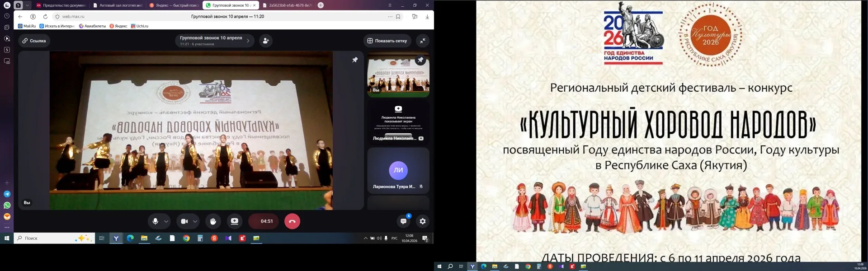Open camera device options chevron
This screenshot has width=868, height=271.
coord(195,221)
